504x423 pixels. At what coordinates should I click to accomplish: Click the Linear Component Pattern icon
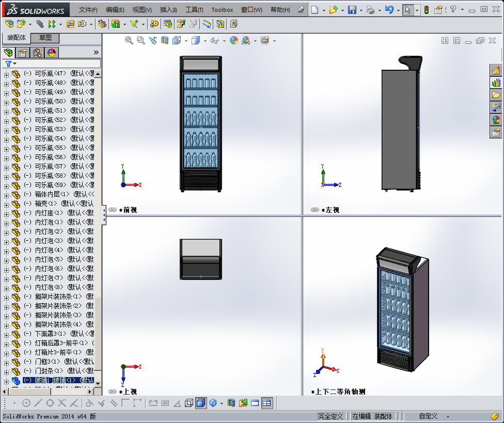pyautogui.click(x=52, y=24)
